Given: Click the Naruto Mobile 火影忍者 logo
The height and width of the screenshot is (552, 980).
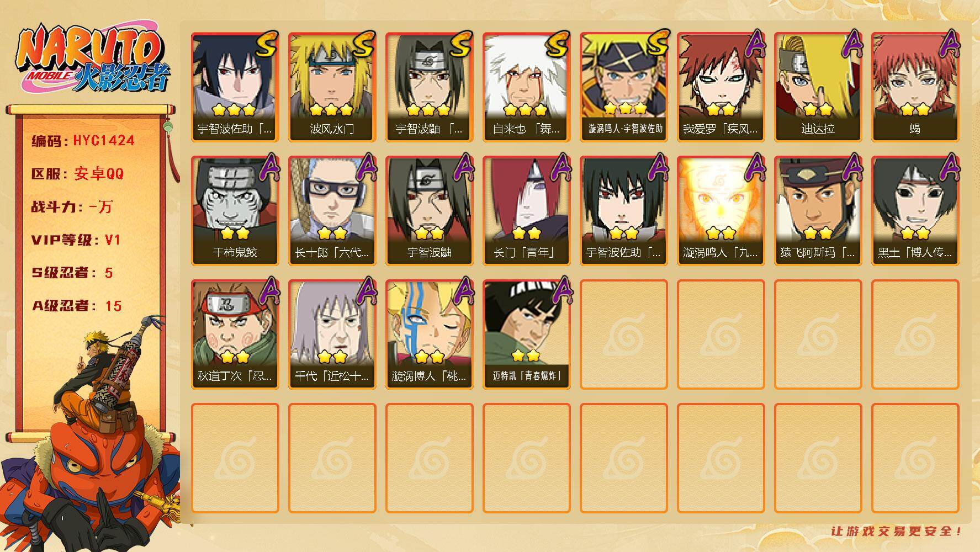Looking at the screenshot, I should click(x=92, y=58).
